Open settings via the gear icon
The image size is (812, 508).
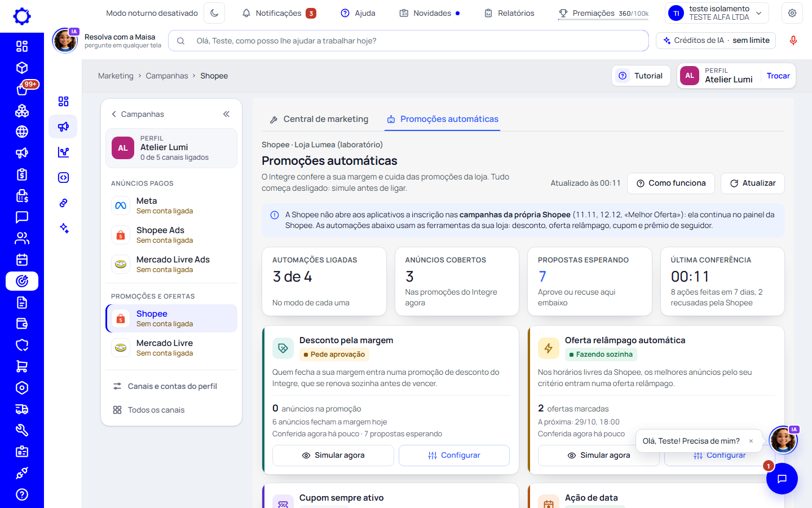[x=792, y=13]
